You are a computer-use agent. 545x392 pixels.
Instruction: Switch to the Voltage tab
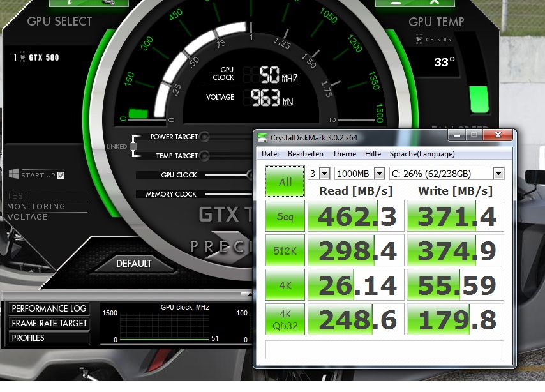tap(27, 216)
